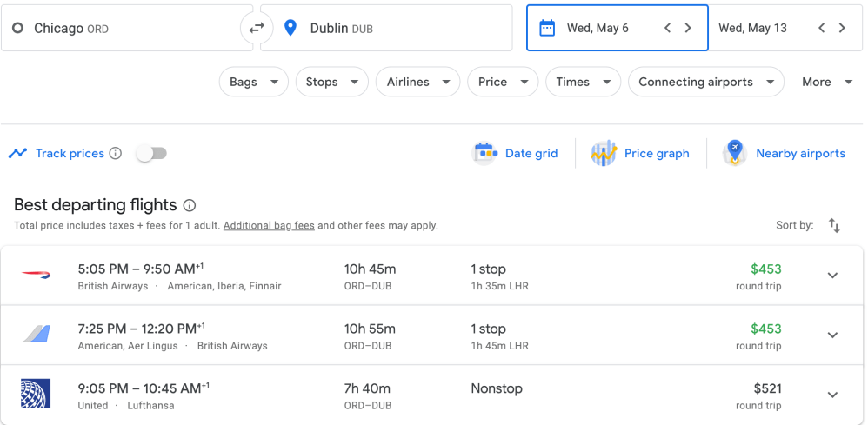868x425 pixels.
Task: Go to next day for departure date
Action: point(688,28)
